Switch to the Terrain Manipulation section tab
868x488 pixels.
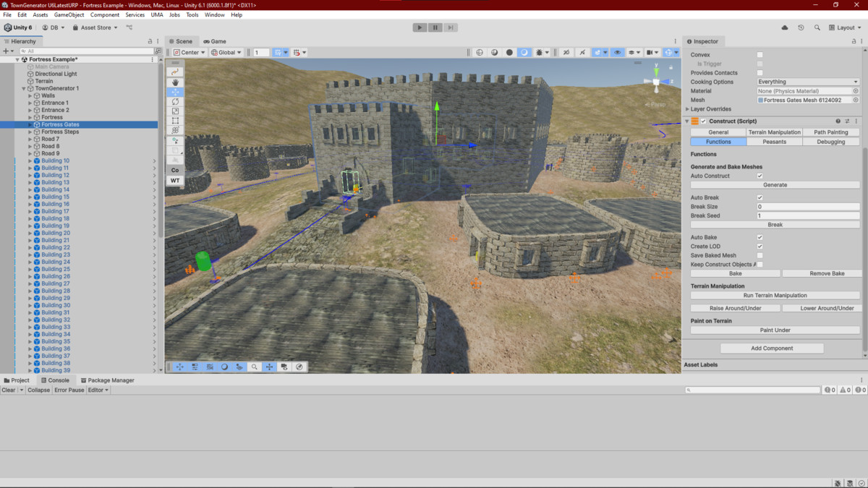775,132
